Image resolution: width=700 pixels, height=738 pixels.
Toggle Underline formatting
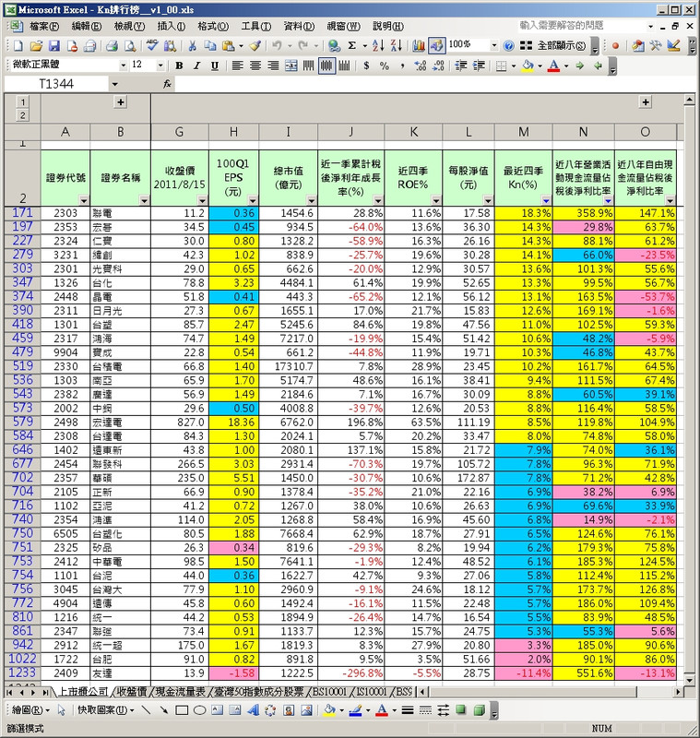pos(215,65)
